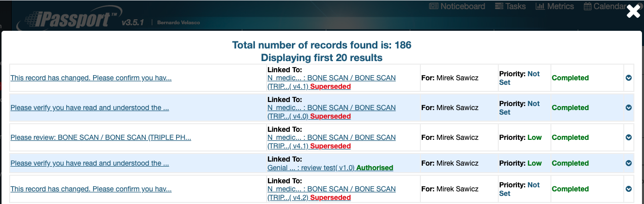
Task: Open the Metrics menu item
Action: pos(561,7)
